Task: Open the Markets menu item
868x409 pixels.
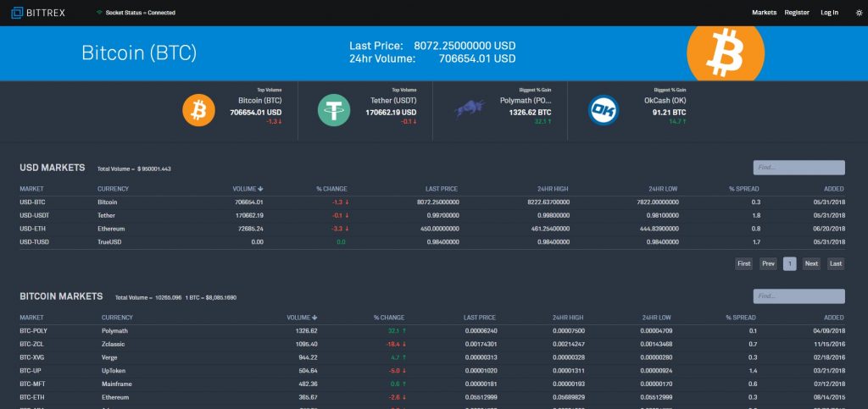Action: point(764,13)
